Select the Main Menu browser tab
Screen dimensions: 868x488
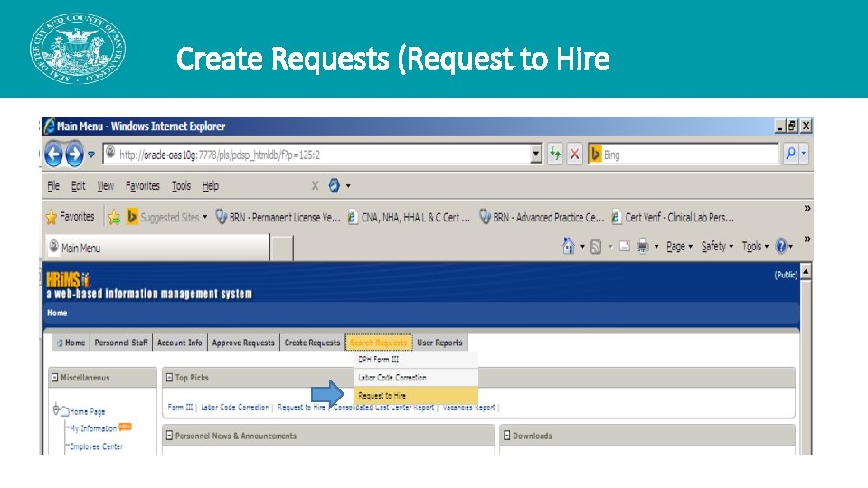click(157, 248)
